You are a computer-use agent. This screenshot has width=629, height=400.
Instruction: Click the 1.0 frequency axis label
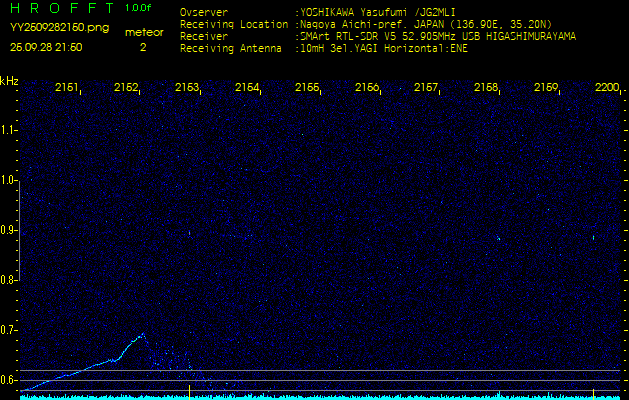pyautogui.click(x=9, y=180)
